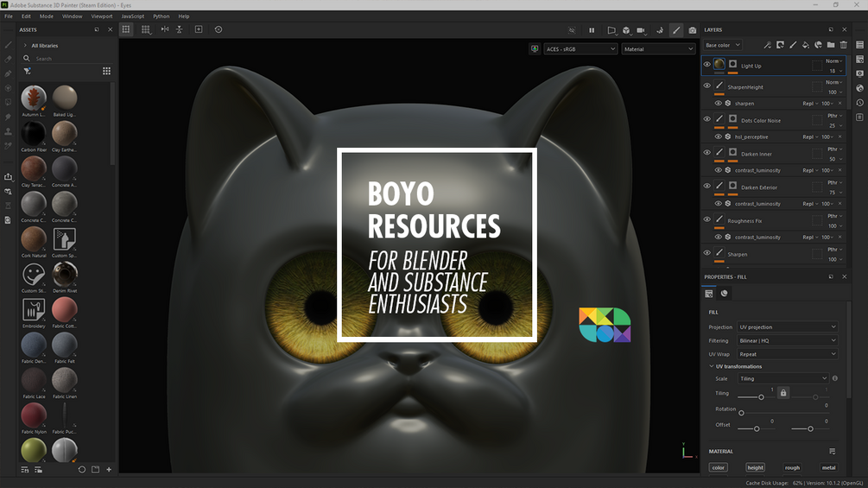868x488 pixels.
Task: Open the filter icon in Assets panel
Action: click(x=27, y=71)
